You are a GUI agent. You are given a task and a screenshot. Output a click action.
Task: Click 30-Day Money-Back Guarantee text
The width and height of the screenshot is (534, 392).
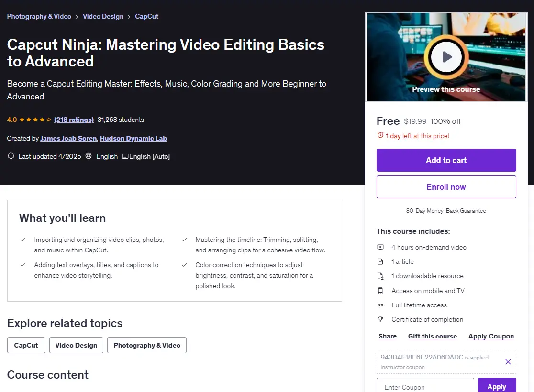coord(446,211)
